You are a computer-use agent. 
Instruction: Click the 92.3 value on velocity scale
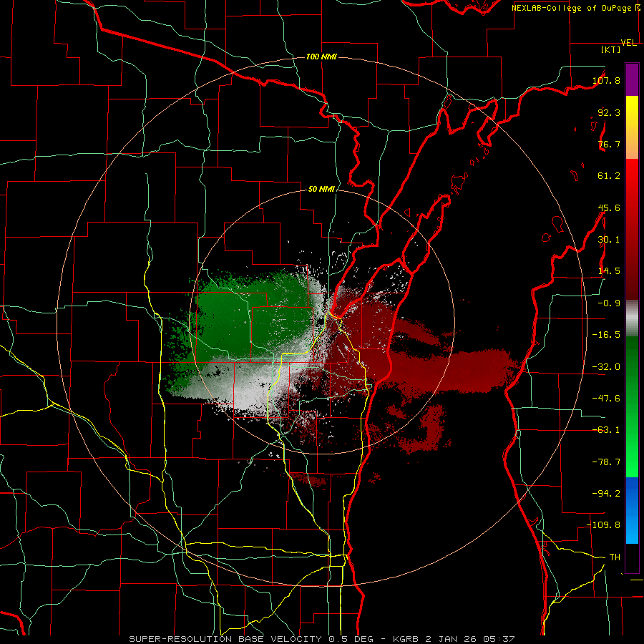coord(609,112)
